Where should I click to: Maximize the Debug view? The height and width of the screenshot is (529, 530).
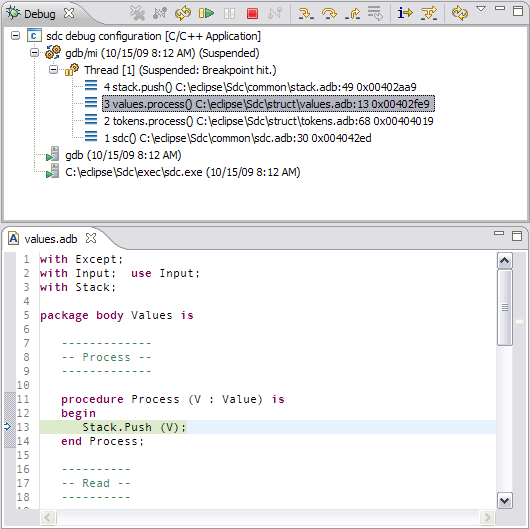coord(518,11)
